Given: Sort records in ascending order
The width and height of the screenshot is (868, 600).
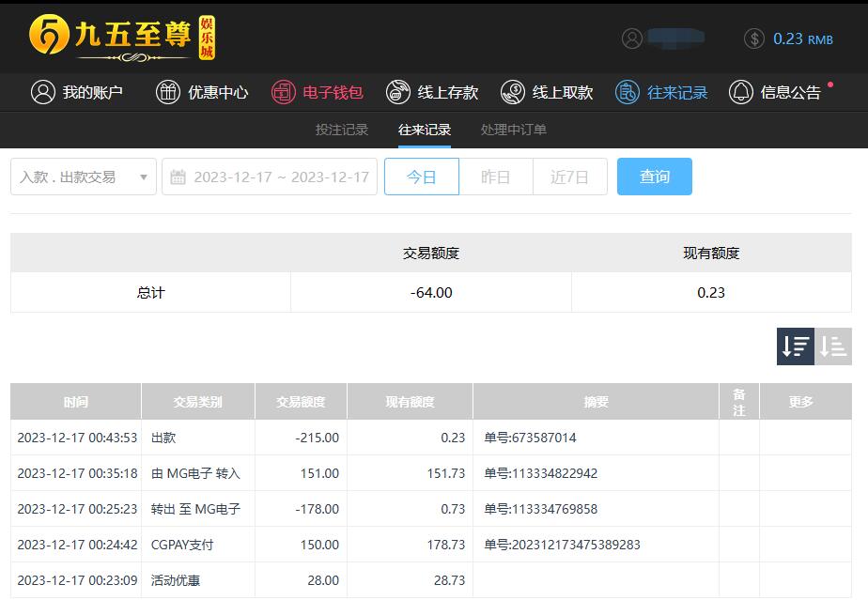Looking at the screenshot, I should tap(833, 346).
